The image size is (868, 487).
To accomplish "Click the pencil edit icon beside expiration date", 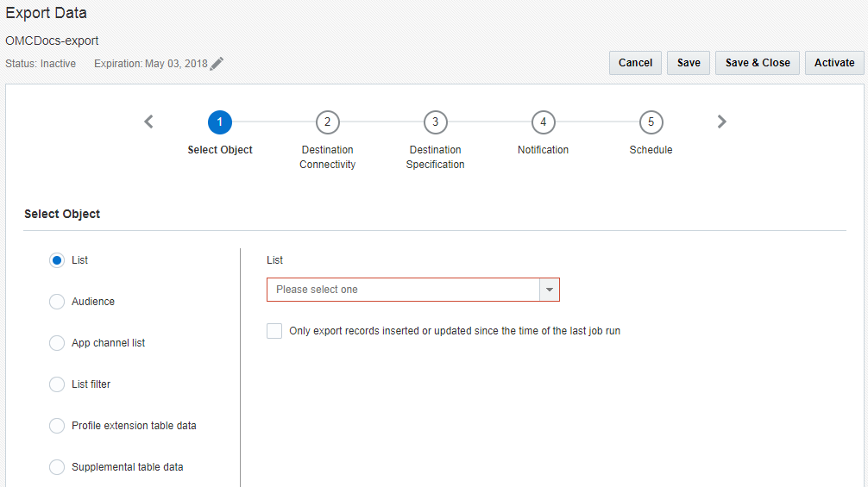I will click(217, 64).
